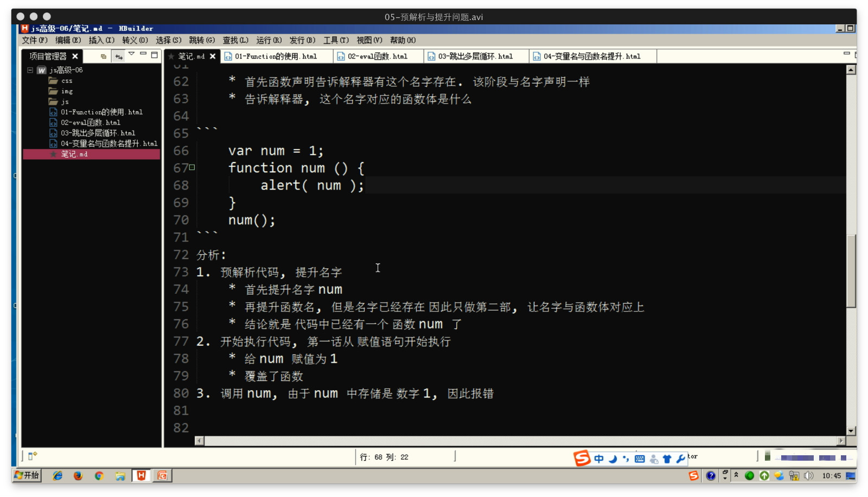Click the vertical scrollbar up arrow
Screen dimensions: 868x497
pyautogui.click(x=851, y=69)
